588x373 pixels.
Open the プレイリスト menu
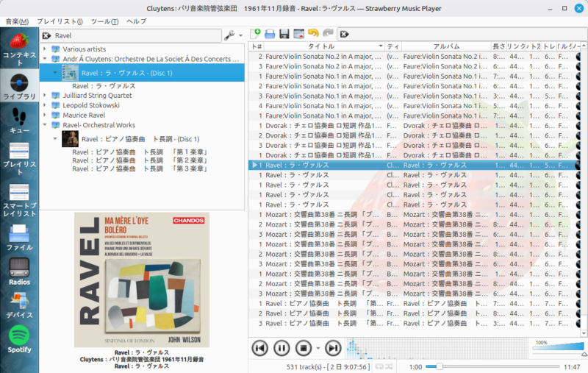pos(59,21)
